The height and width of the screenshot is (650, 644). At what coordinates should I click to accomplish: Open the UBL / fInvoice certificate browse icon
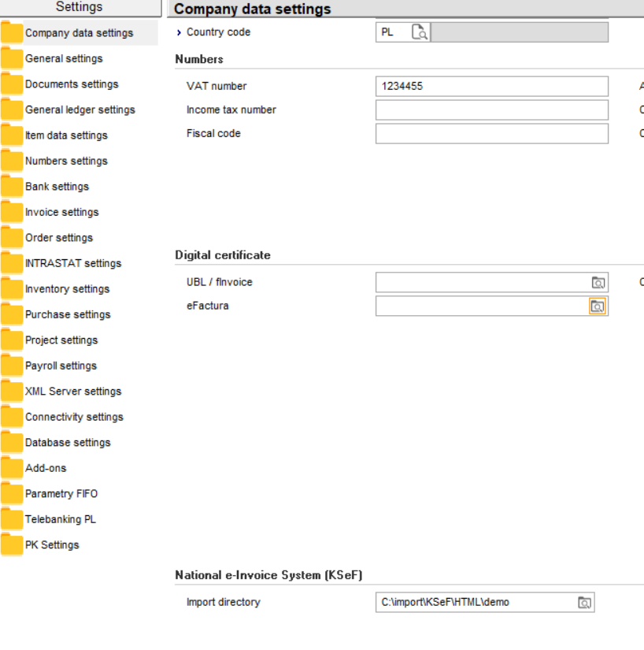click(x=598, y=282)
